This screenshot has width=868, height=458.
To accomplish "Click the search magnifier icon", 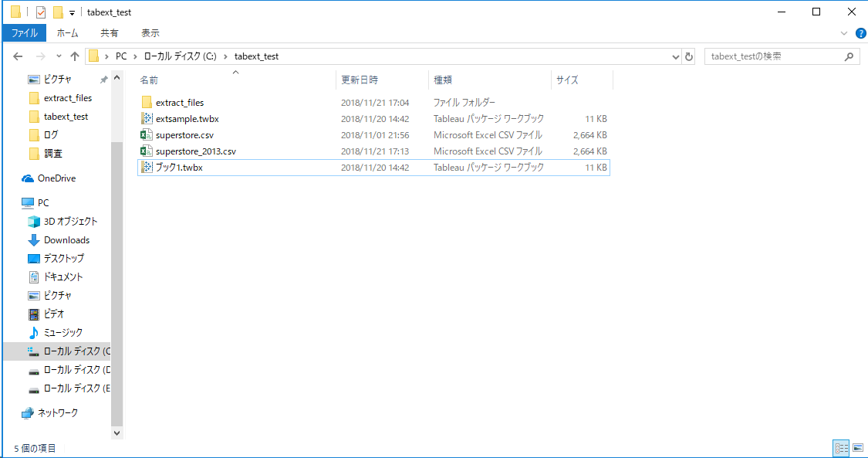I will [x=849, y=56].
